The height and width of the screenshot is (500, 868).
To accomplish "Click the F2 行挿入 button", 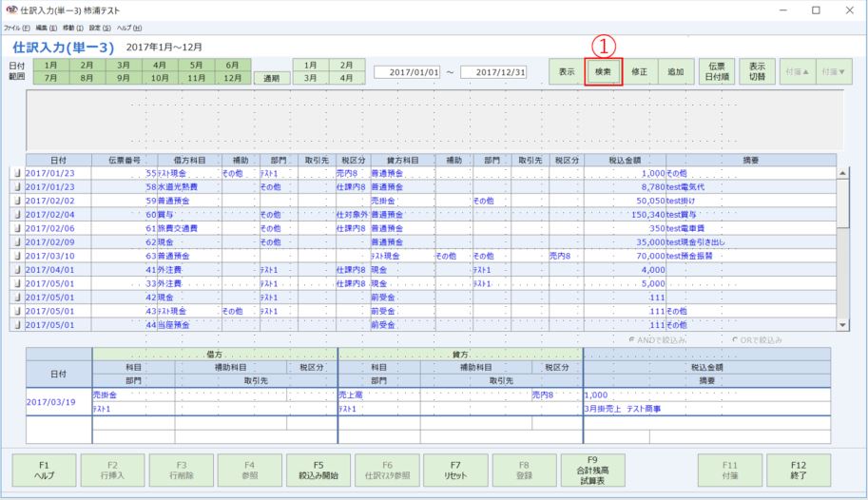I will (x=112, y=471).
